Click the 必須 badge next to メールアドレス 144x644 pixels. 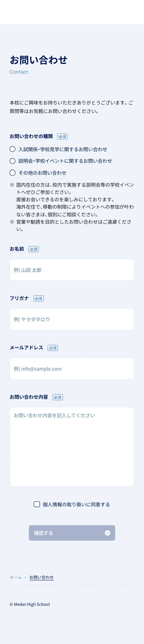[53, 348]
